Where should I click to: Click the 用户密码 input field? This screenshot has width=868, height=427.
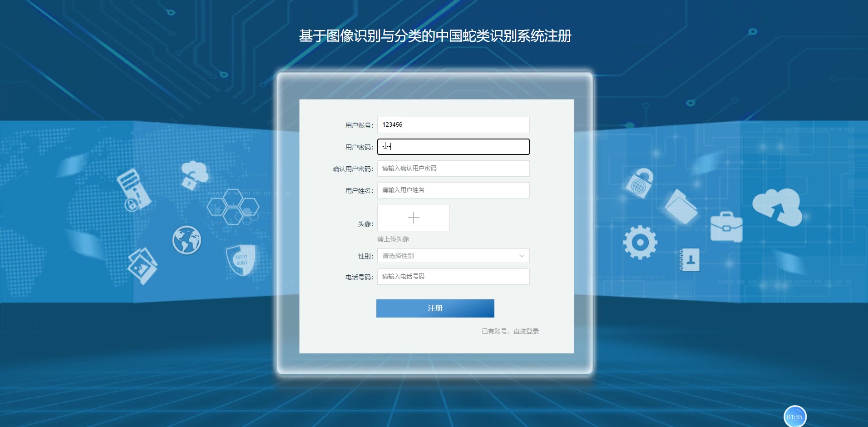453,147
